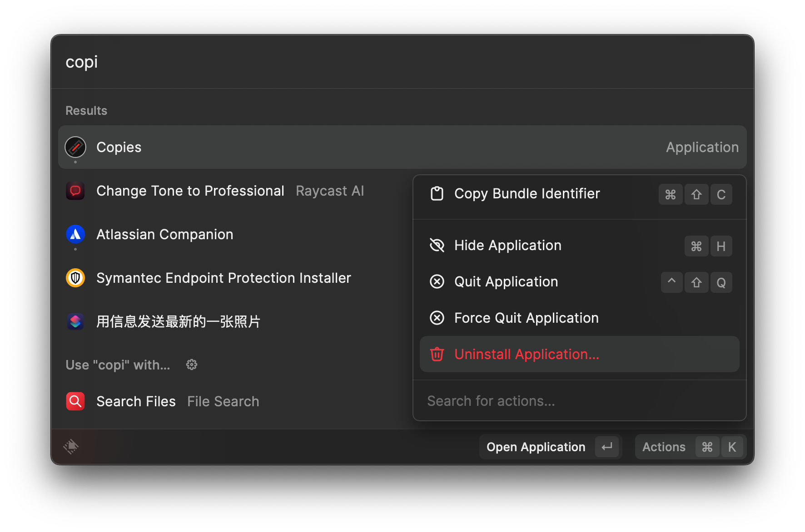Select Quit Application action
Viewport: 805px width, 532px height.
tap(506, 282)
